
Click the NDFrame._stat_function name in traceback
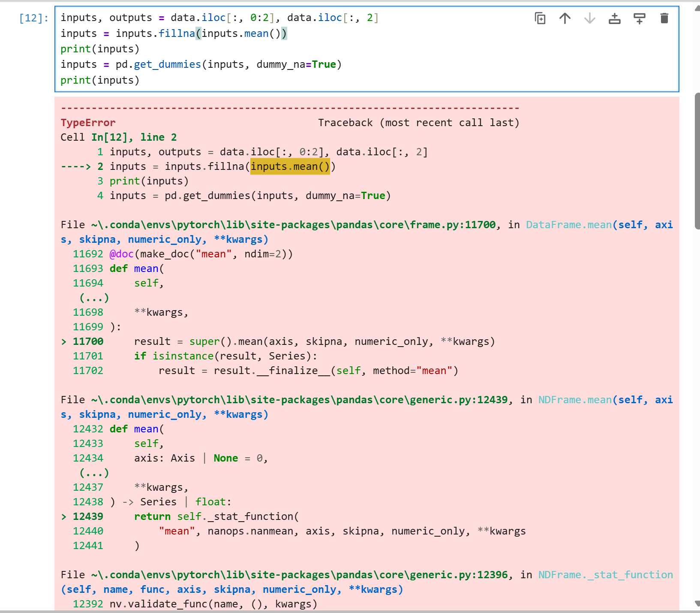(x=605, y=575)
